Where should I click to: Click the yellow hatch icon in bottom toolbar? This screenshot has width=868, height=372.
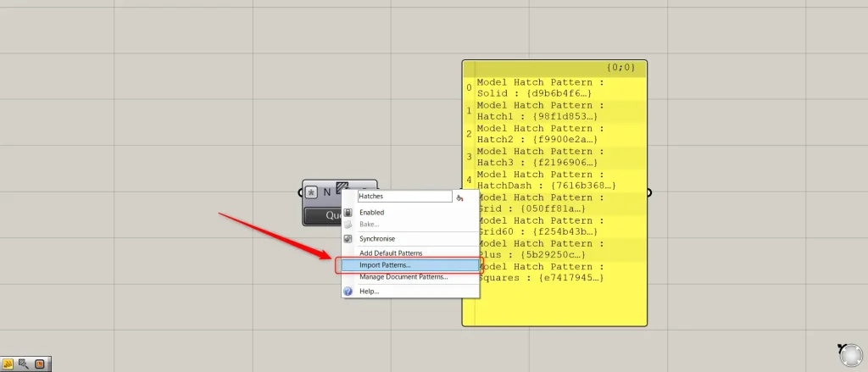coord(8,364)
